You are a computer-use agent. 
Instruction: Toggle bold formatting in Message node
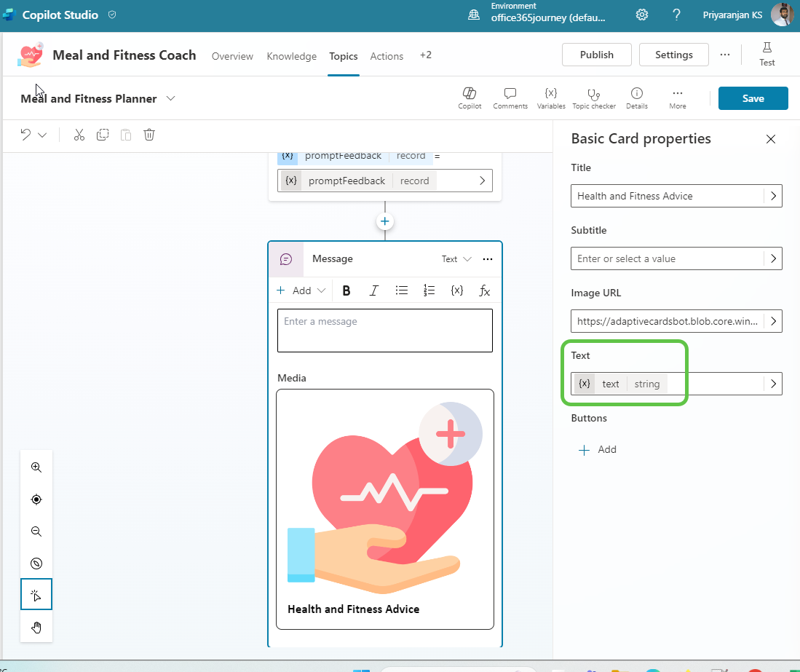pos(346,290)
